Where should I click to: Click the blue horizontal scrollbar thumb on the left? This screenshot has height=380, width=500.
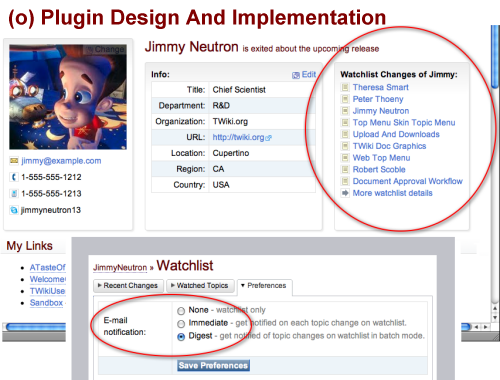click(x=36, y=327)
